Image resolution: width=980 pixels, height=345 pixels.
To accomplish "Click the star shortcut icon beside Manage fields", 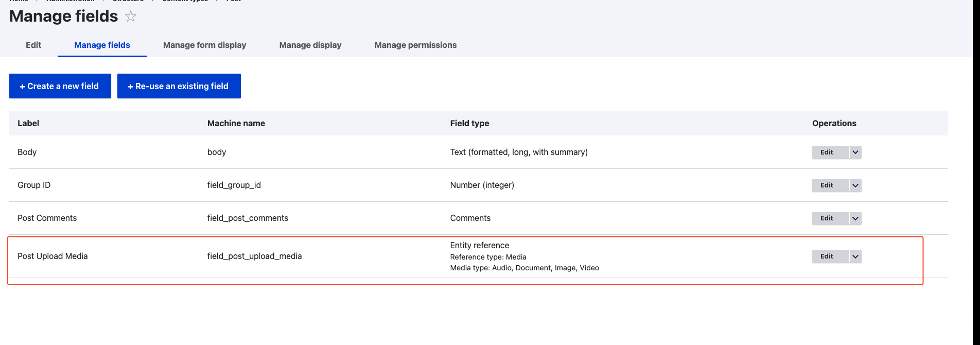I will click(x=131, y=16).
